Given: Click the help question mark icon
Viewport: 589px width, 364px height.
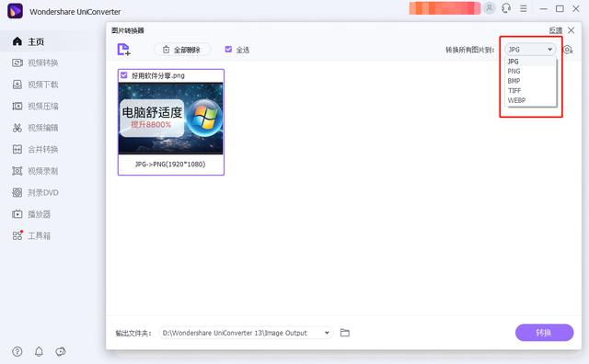Looking at the screenshot, I should point(17,352).
